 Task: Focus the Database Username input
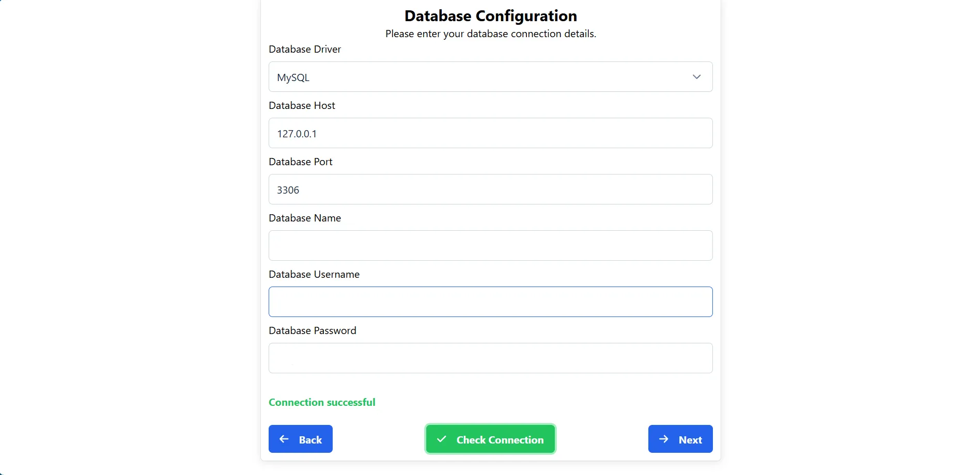[x=490, y=302]
